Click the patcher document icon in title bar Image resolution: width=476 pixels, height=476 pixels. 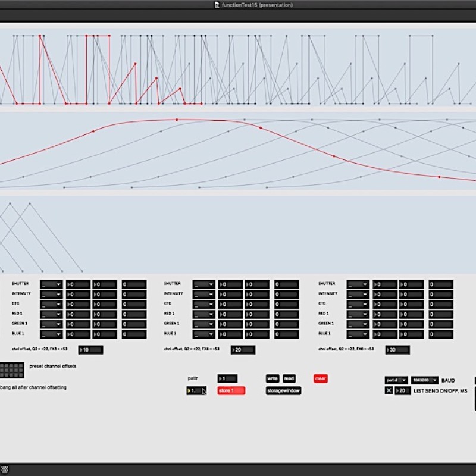click(x=217, y=5)
